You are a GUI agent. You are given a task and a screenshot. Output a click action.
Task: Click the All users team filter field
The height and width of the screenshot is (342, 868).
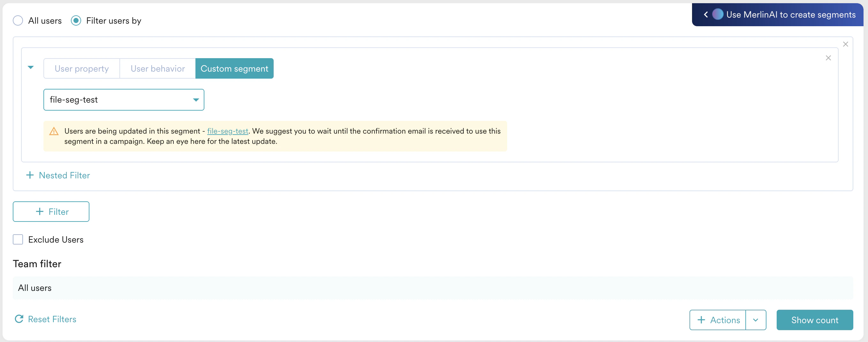pos(35,288)
